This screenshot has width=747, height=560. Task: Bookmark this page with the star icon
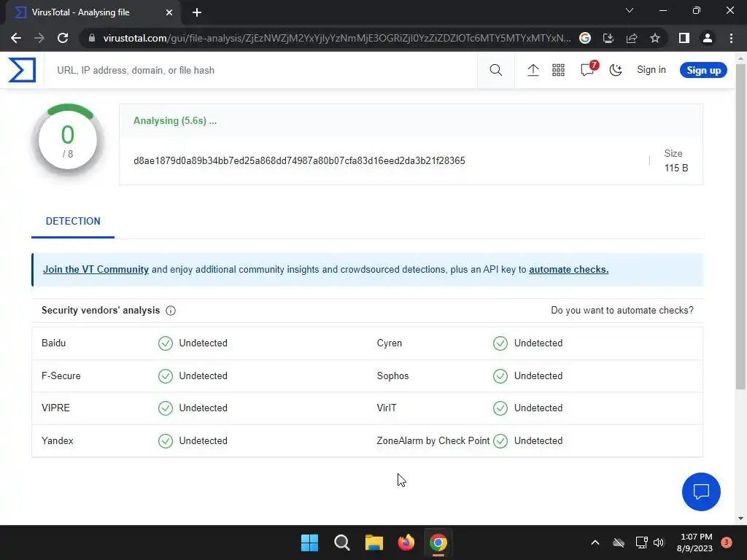pyautogui.click(x=655, y=38)
